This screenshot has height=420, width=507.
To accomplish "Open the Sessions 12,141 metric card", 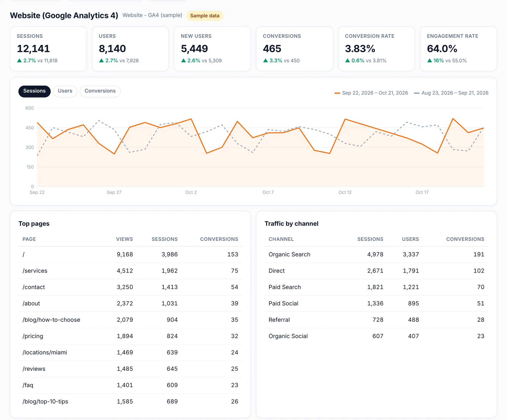I will pyautogui.click(x=48, y=49).
